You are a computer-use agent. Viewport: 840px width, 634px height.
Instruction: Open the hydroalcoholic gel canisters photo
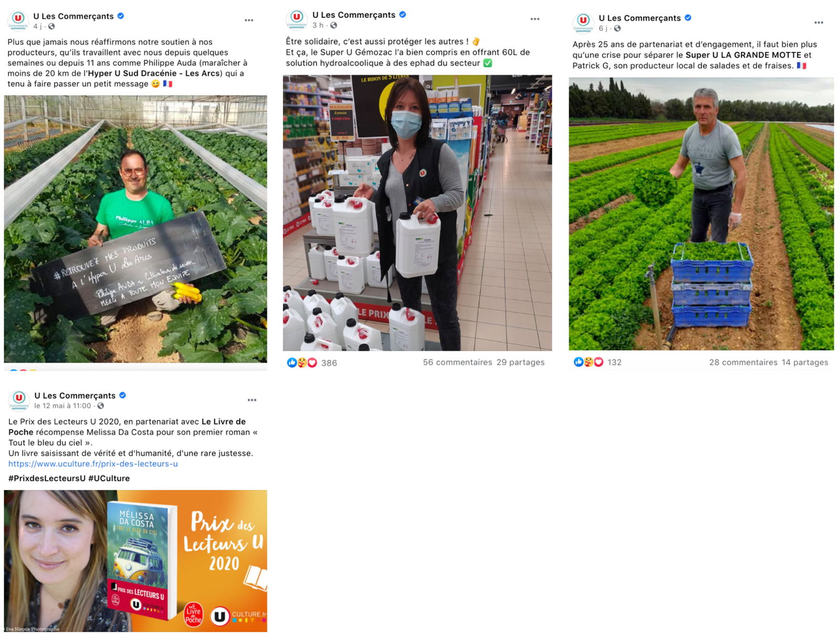tap(417, 213)
